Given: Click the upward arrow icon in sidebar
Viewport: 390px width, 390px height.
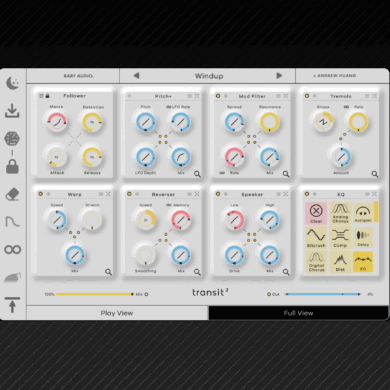Looking at the screenshot, I should tap(12, 305).
